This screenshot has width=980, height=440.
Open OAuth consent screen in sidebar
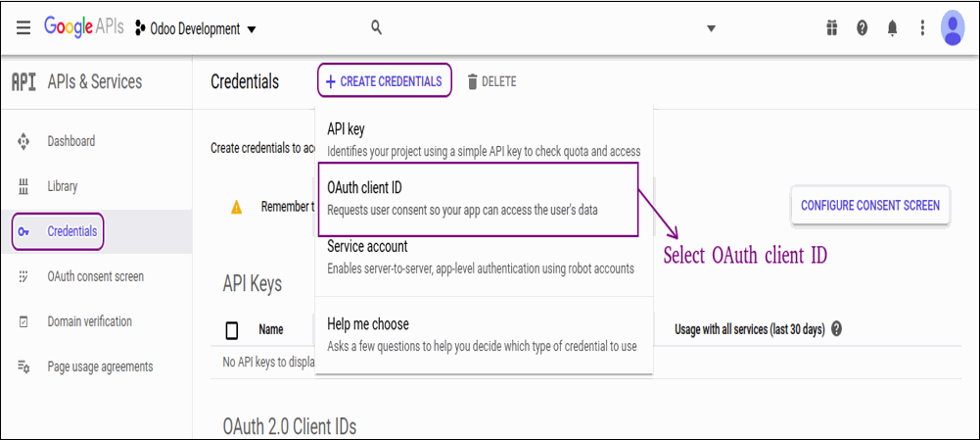tap(96, 276)
